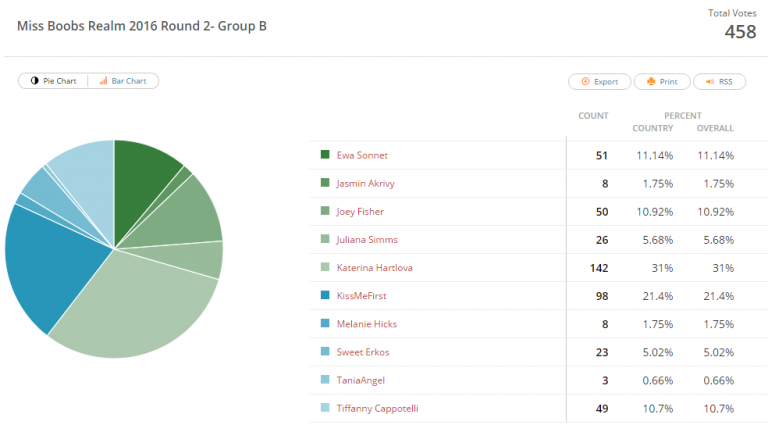Click the blue KissMeFirst legend swatch
Screen dimensions: 768x432
coord(325,295)
